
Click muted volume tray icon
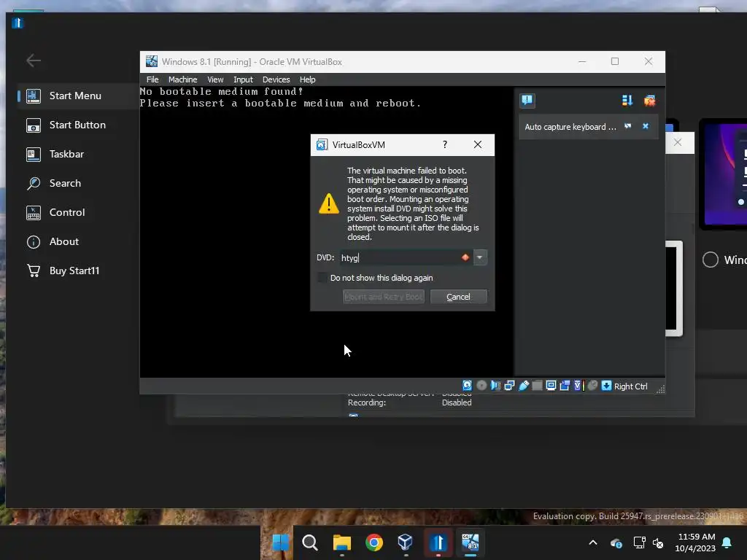pos(658,542)
